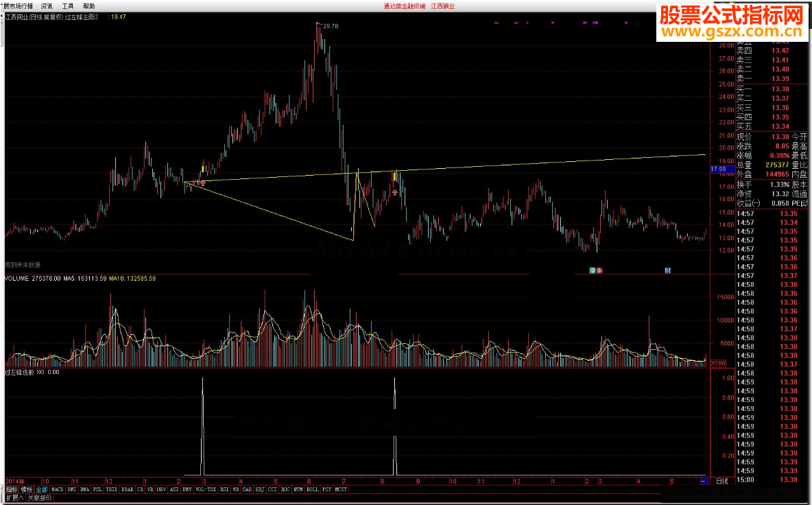
Task: Click the 过左锋选股 XG indicator label
Action: (x=32, y=372)
